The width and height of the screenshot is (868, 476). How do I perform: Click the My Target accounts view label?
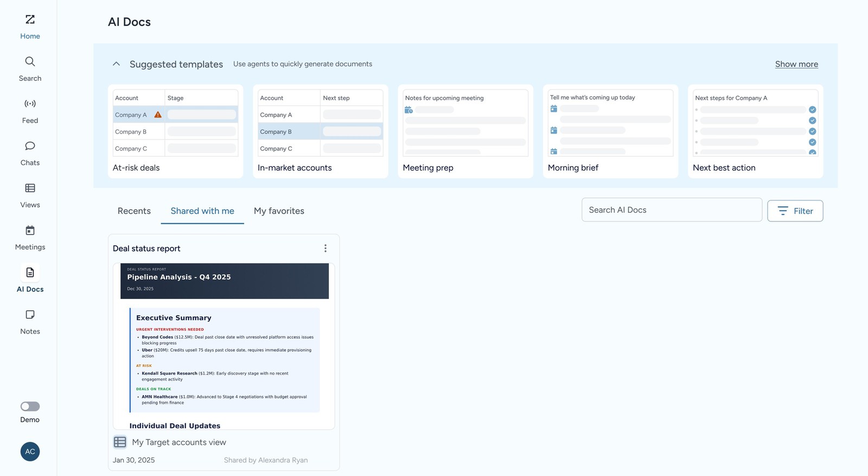(179, 442)
